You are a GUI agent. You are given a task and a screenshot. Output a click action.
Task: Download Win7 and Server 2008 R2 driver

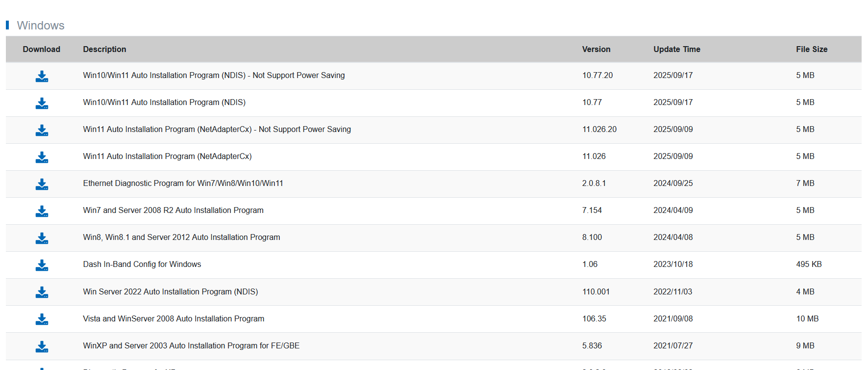42,211
